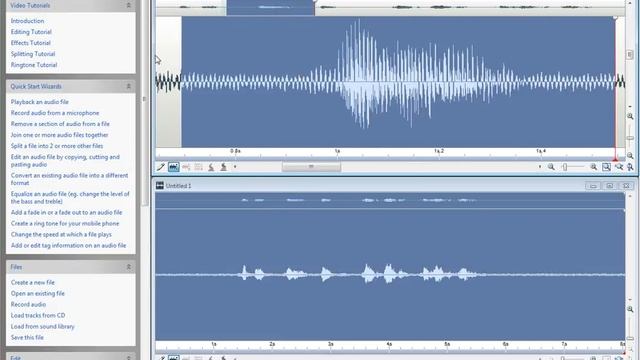Activate the highlighted waveform view icon in upper toolbar
The height and width of the screenshot is (360, 640).
coord(173,167)
